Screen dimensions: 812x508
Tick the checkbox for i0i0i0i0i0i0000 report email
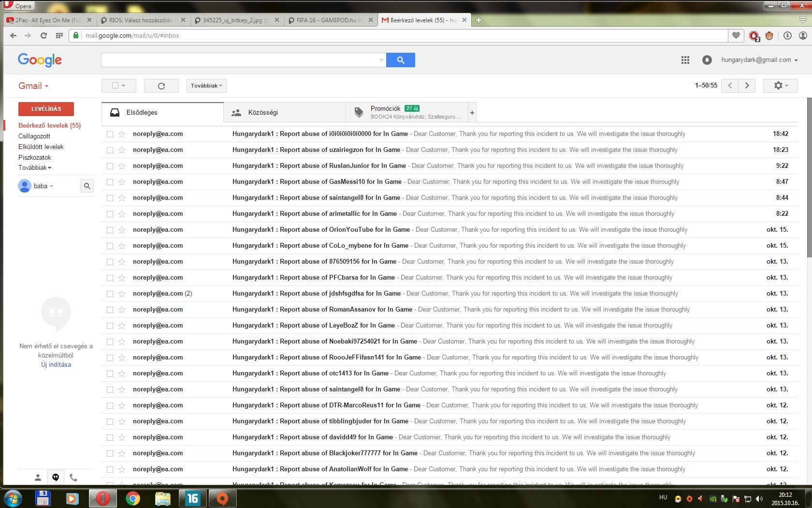tap(110, 134)
